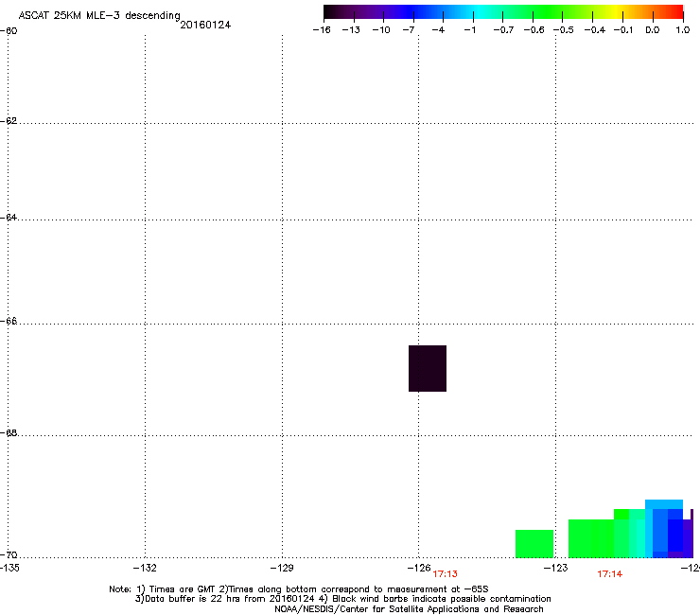This screenshot has height=615, width=700.
Task: Click the -123 longitude axis label
Action: click(556, 568)
